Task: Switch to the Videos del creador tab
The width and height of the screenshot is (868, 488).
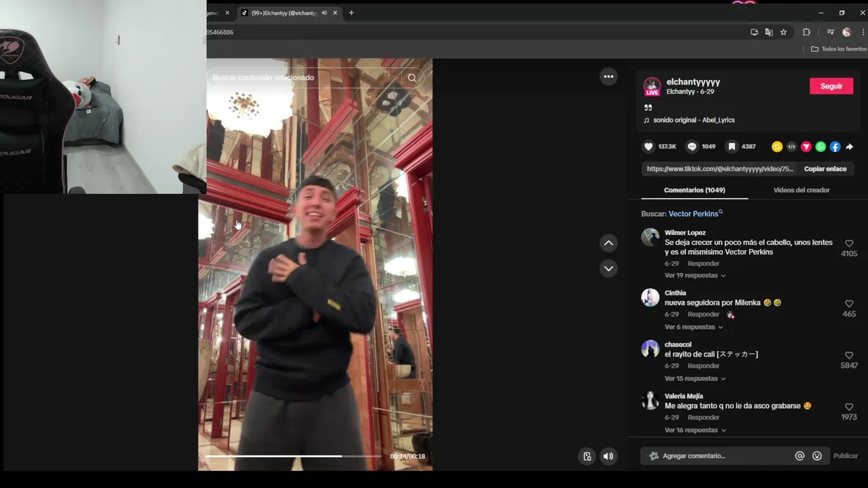Action: (x=802, y=190)
